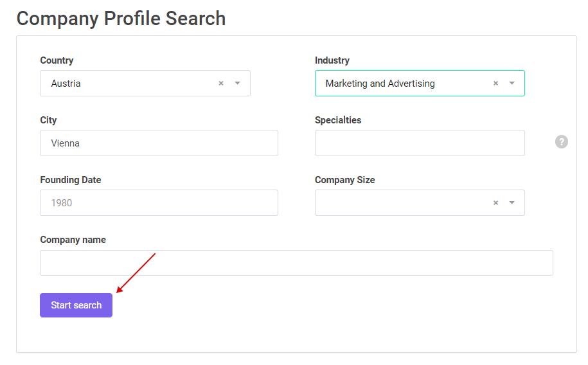Image resolution: width=588 pixels, height=365 pixels.
Task: Focus the Founding Date field
Action: click(159, 202)
